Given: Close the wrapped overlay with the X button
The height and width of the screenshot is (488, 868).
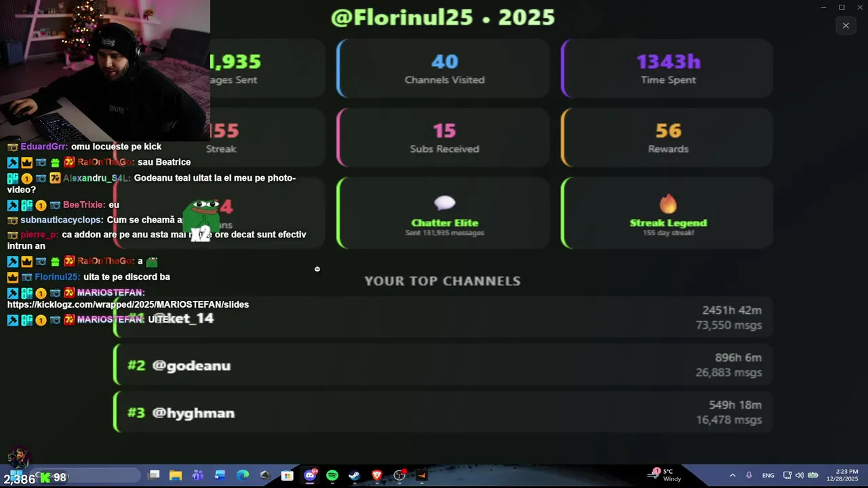Looking at the screenshot, I should pyautogui.click(x=846, y=26).
